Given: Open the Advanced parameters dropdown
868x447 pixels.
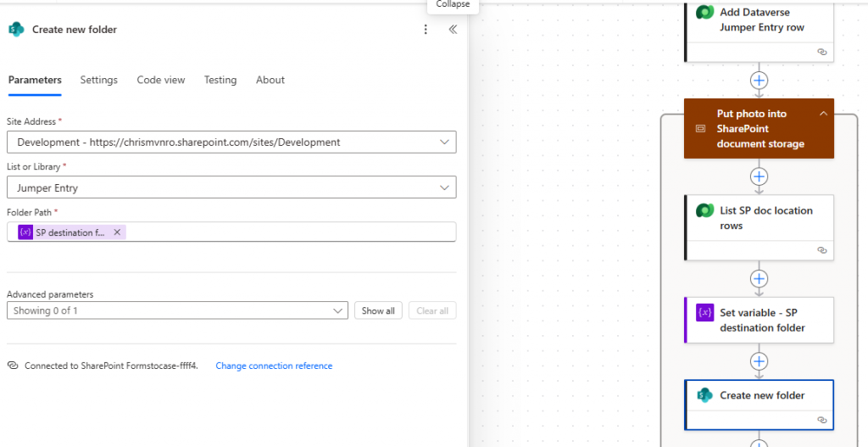Looking at the screenshot, I should (337, 310).
